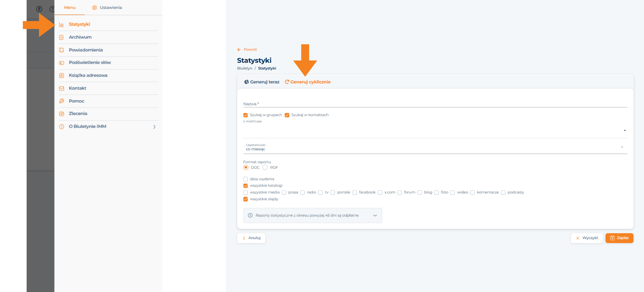Screen dimensions: 644x292
Task: Click the Kontakt envelope icon
Action: [x=61, y=88]
